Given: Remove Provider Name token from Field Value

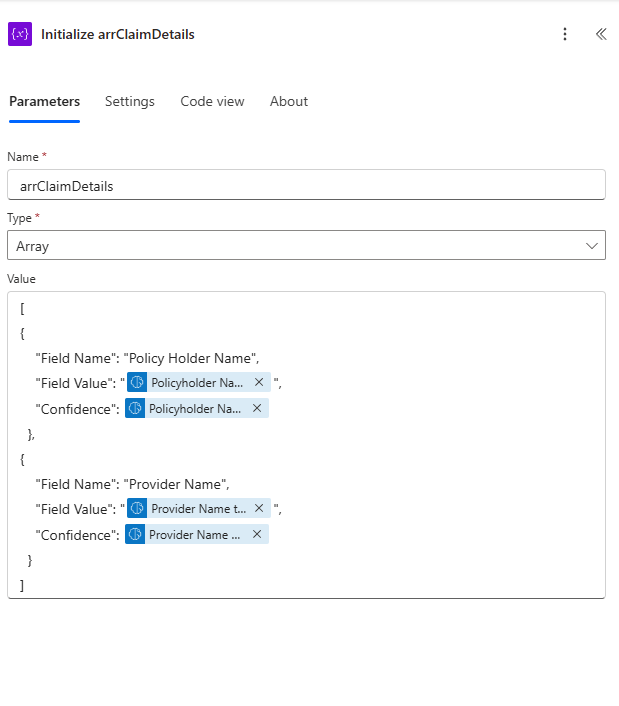Looking at the screenshot, I should [x=259, y=509].
